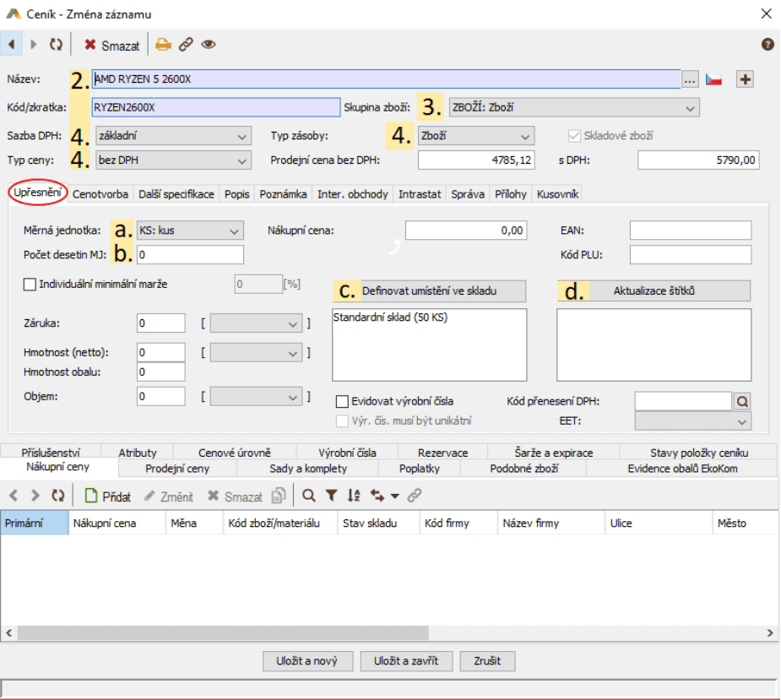Go to next row in bottom list toolbar

(35, 495)
